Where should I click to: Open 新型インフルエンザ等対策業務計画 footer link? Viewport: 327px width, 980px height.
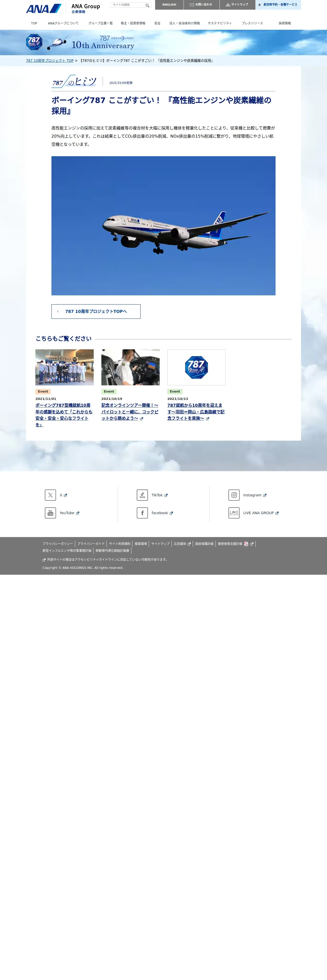(x=67, y=551)
